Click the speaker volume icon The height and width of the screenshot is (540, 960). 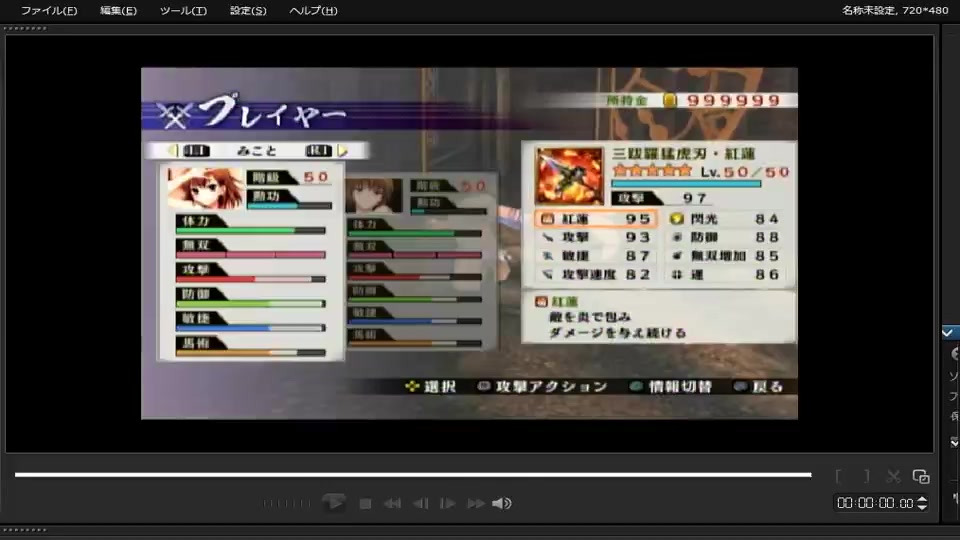501,503
